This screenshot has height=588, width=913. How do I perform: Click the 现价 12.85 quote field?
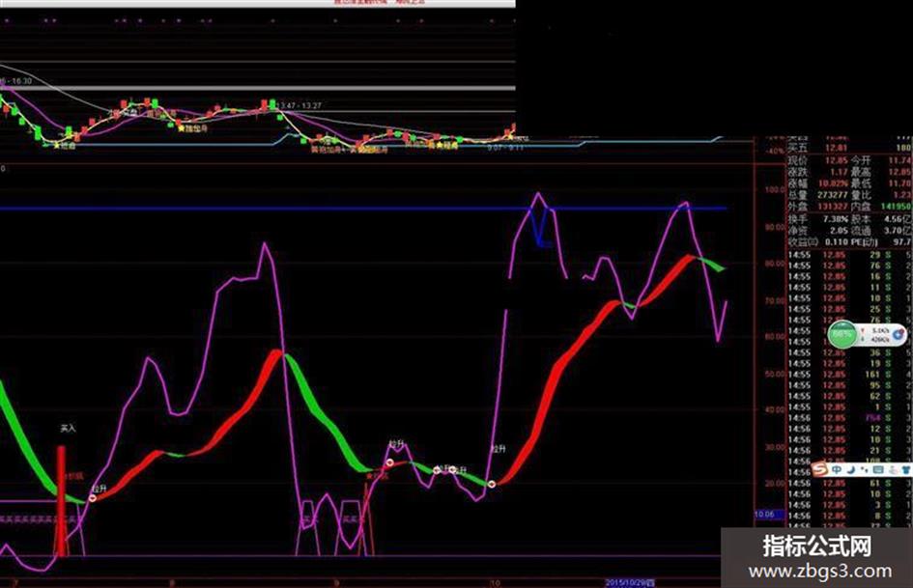[x=818, y=160]
